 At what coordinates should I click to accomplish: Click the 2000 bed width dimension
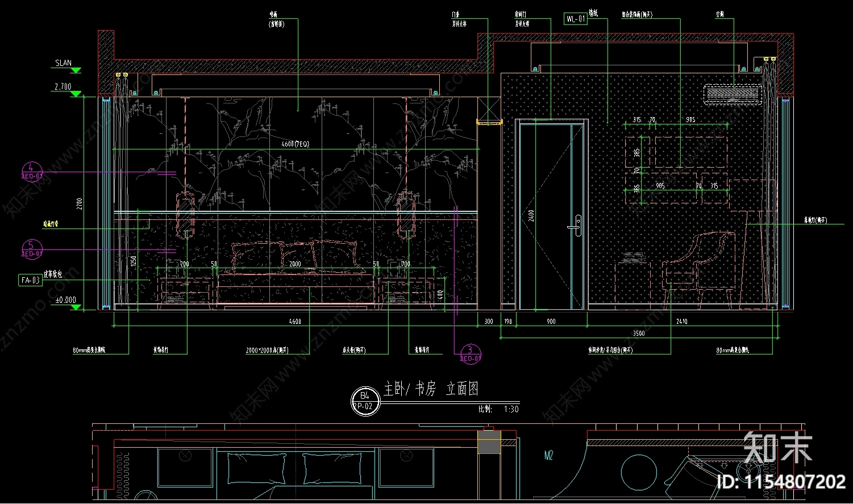296,264
